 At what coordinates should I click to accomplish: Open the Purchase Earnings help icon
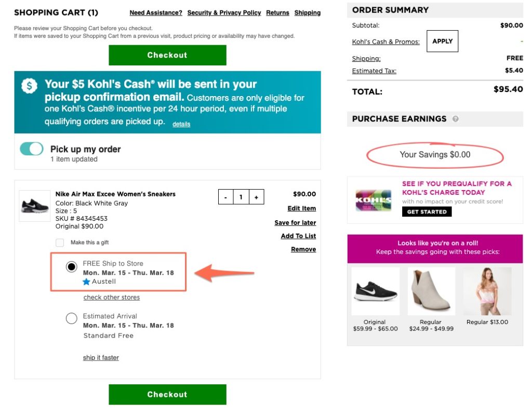(x=455, y=119)
